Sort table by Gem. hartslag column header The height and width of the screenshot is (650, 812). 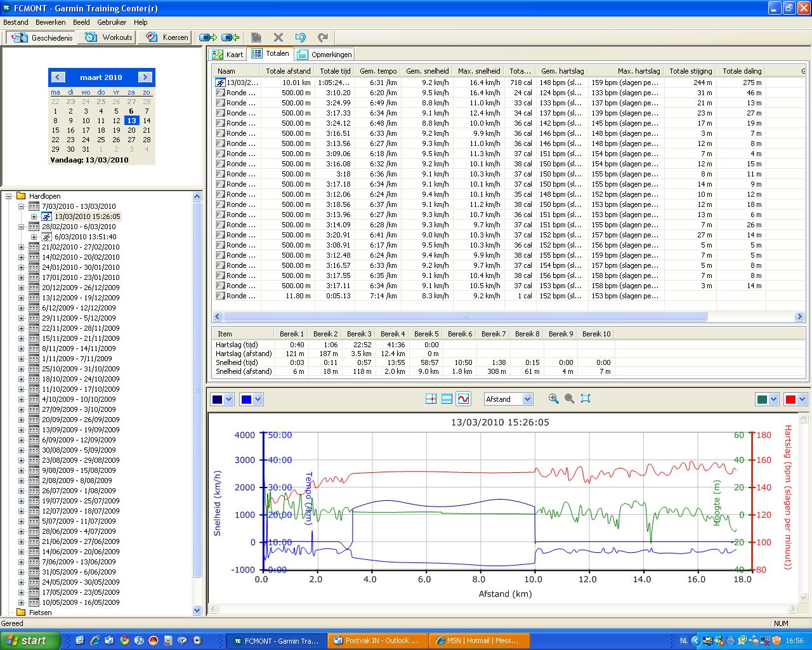tap(562, 71)
